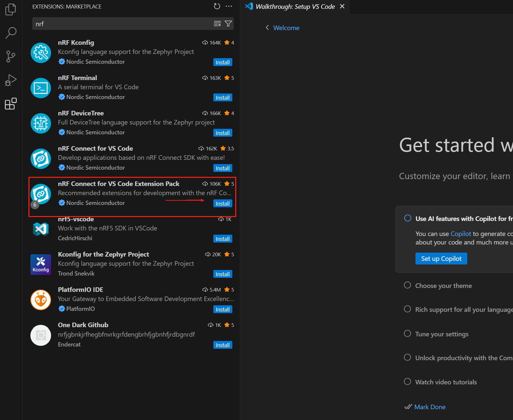Click the verified PlatformIO publisher name
This screenshot has height=420, width=513.
pos(80,309)
